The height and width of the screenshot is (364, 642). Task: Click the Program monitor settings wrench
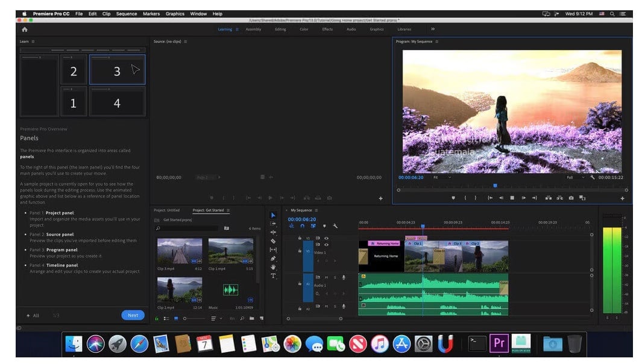pyautogui.click(x=592, y=177)
